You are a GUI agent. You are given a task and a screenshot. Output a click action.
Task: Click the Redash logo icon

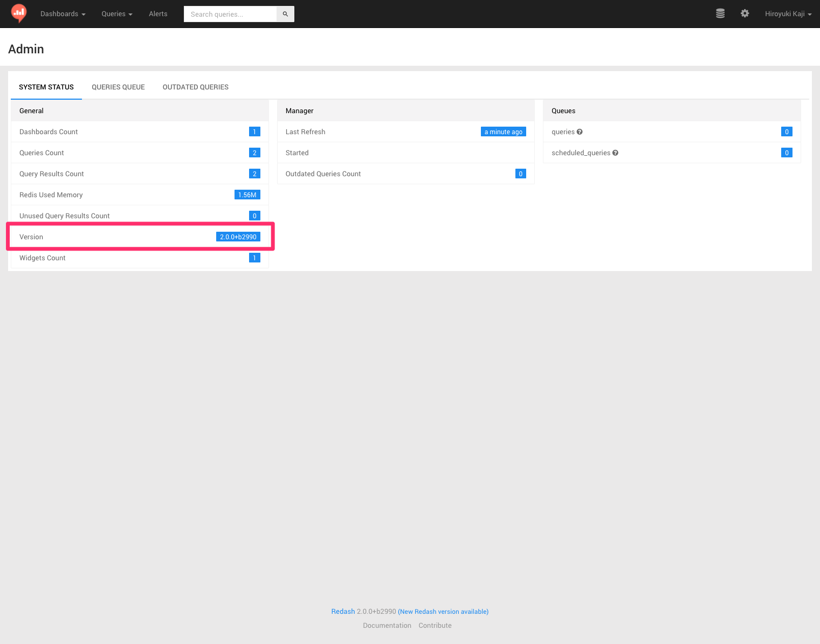[x=18, y=13]
